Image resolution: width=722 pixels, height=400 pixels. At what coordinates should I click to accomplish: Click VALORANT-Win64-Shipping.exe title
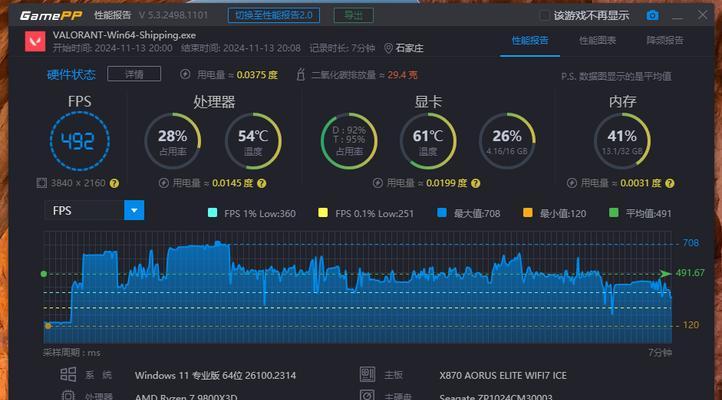124,35
